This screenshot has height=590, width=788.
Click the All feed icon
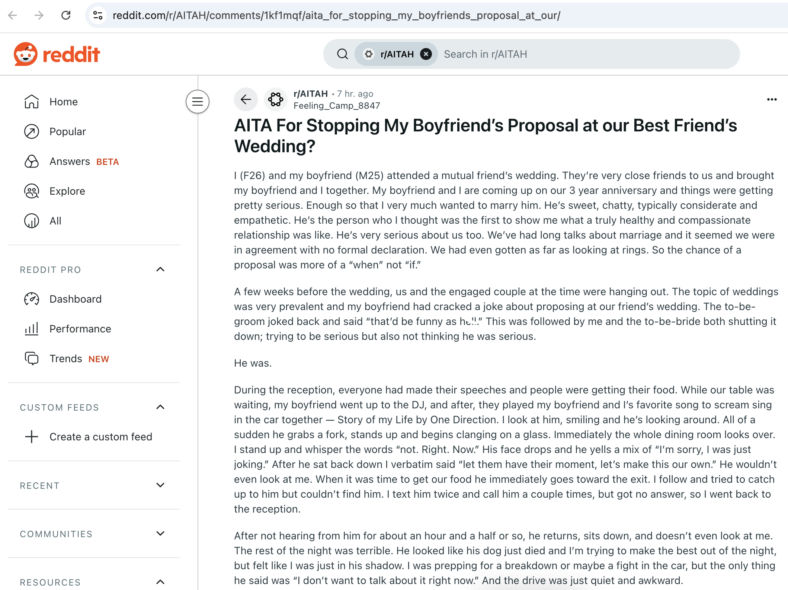[x=32, y=221]
